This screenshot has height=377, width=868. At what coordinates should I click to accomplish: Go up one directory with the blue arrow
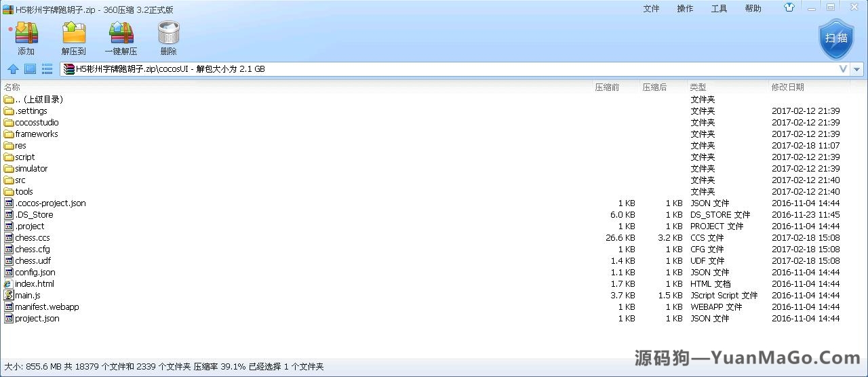tap(13, 69)
